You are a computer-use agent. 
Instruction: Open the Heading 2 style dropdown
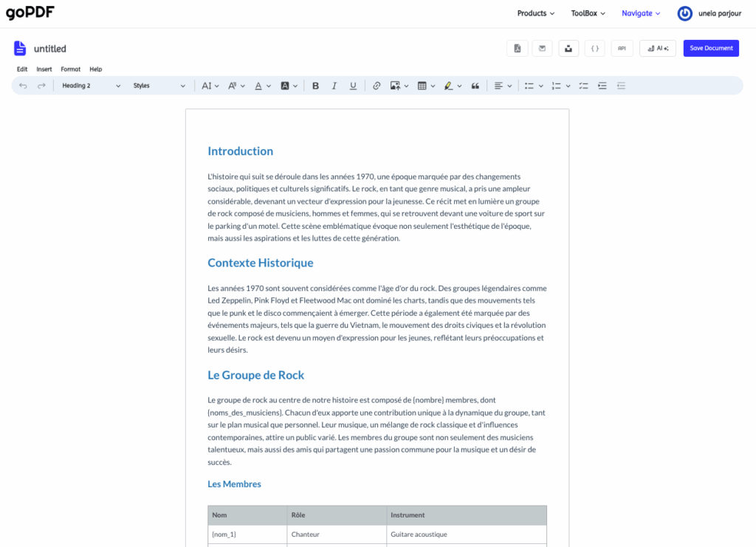pyautogui.click(x=91, y=86)
